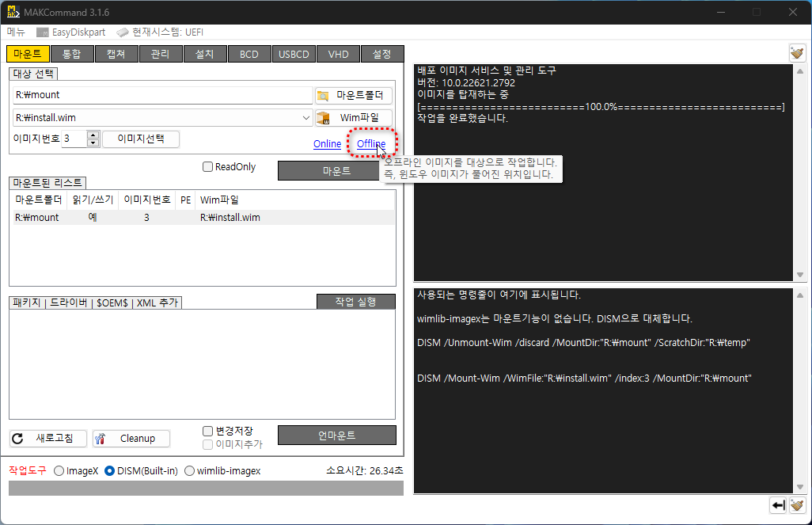Image resolution: width=812 pixels, height=525 pixels.
Task: Click the 이미지번호 column header
Action: pos(147,200)
